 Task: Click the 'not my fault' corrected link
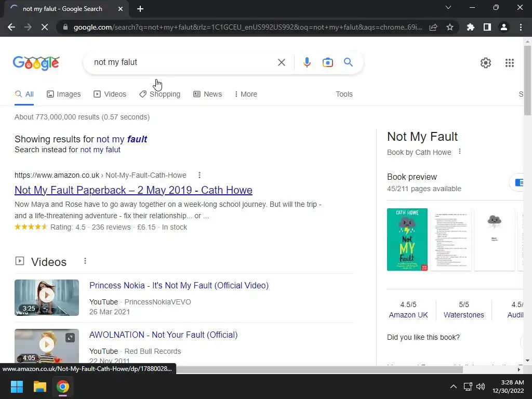122,139
